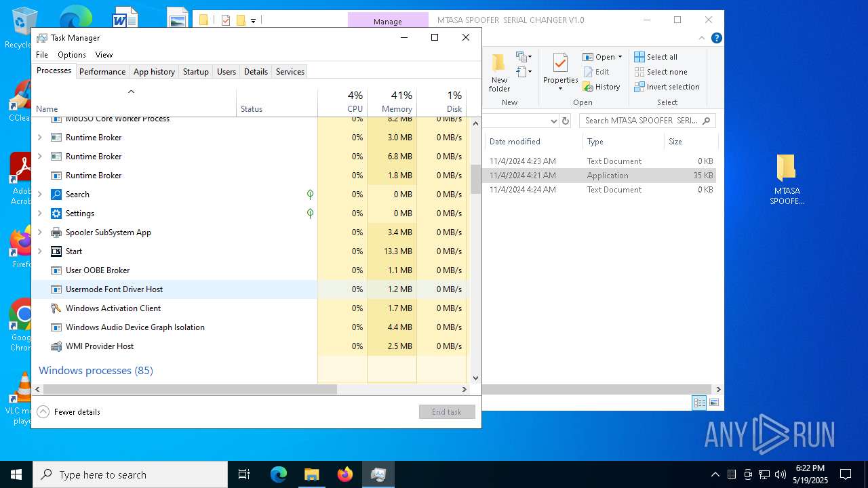
Task: Open the View menu in Task Manager
Action: click(104, 55)
